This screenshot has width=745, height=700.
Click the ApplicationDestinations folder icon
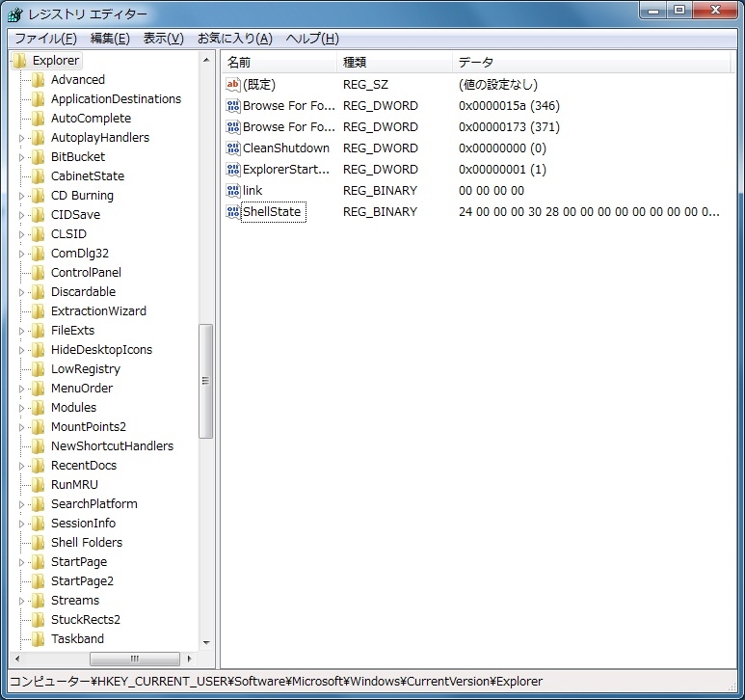coord(38,99)
